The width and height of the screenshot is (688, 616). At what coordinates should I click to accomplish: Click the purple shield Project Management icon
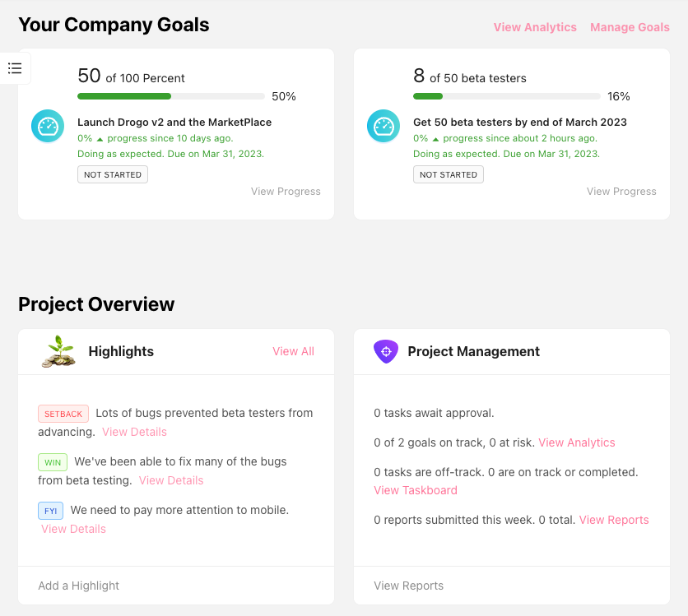coord(386,351)
